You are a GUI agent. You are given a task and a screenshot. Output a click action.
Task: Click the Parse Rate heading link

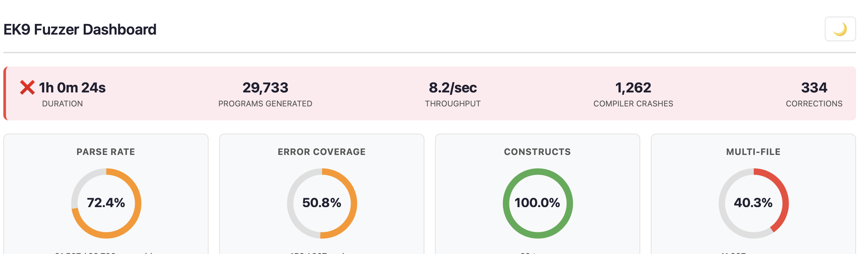106,152
